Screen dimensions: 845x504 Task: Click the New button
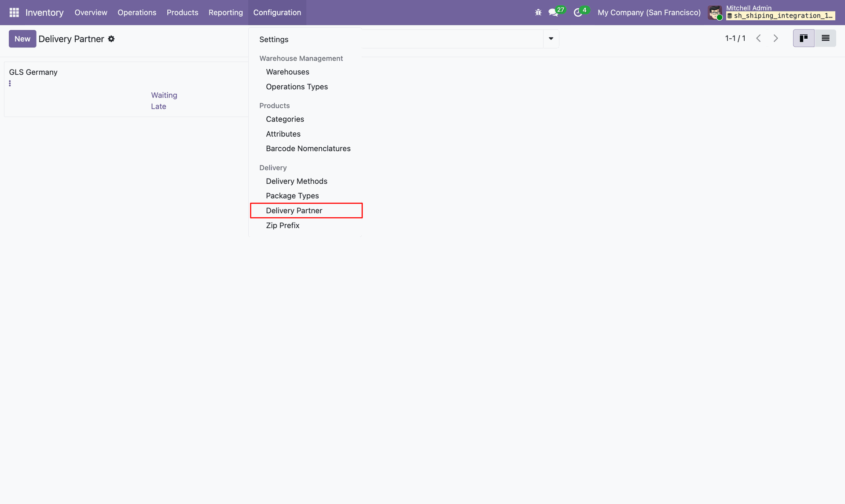pyautogui.click(x=22, y=39)
